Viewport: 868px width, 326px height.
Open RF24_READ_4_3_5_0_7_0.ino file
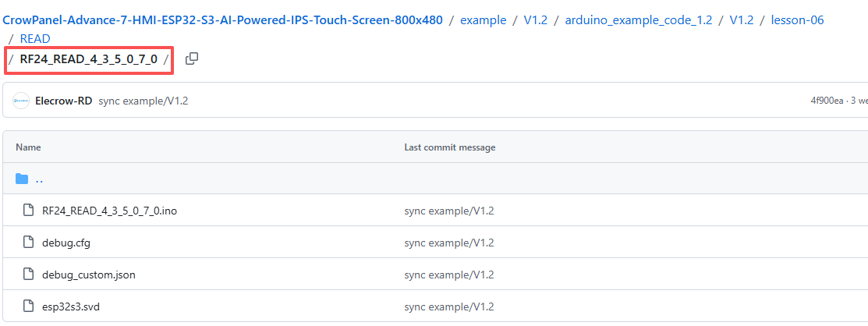[110, 211]
